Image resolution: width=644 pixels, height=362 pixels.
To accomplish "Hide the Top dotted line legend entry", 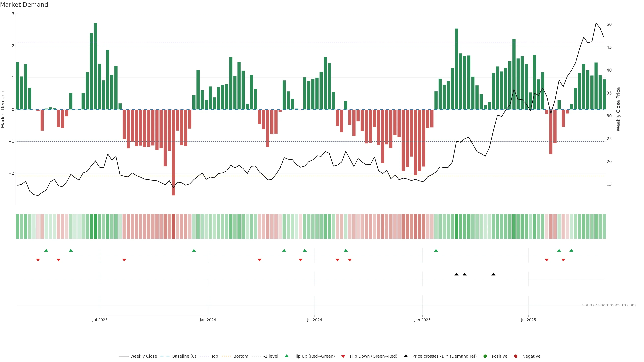I will click(214, 356).
